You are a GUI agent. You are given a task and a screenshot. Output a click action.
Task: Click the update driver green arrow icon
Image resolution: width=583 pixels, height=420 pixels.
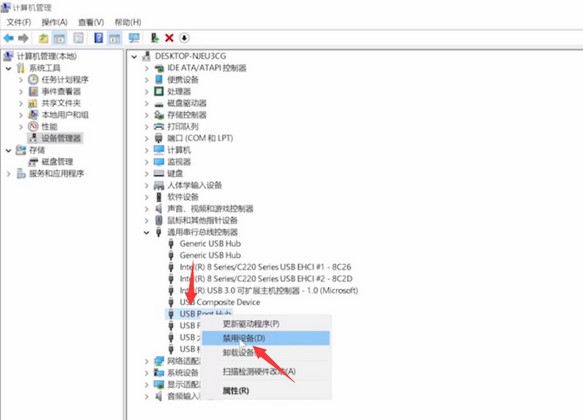click(x=154, y=38)
